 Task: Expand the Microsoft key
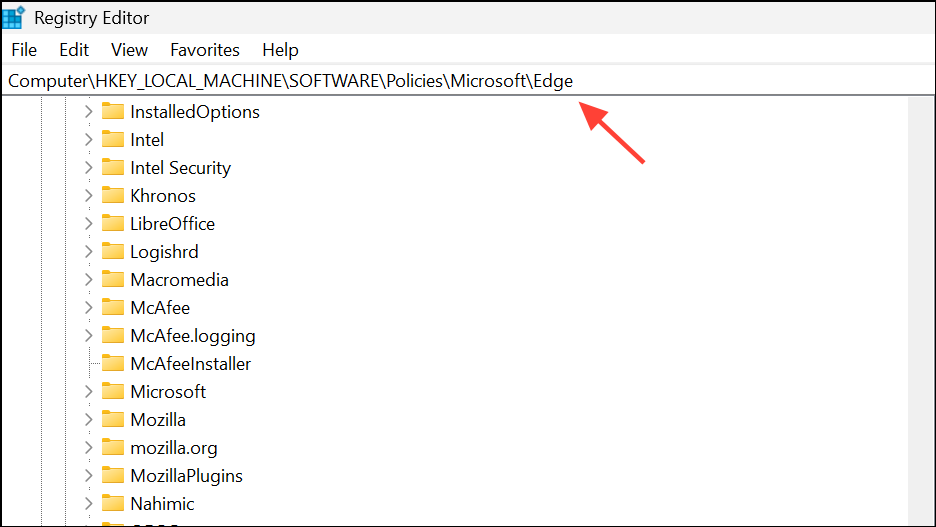click(x=89, y=392)
